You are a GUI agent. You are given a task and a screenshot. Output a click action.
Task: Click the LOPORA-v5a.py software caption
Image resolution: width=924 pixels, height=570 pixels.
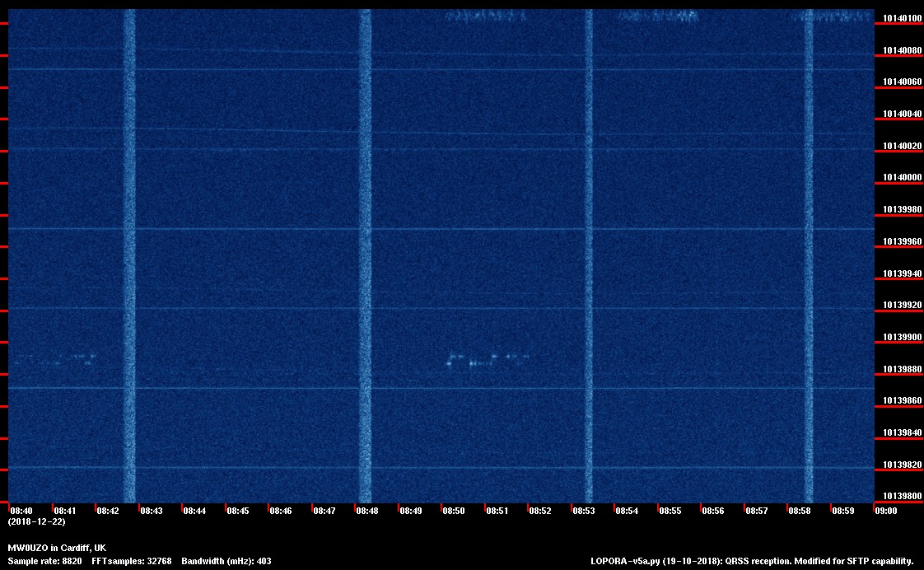click(752, 561)
